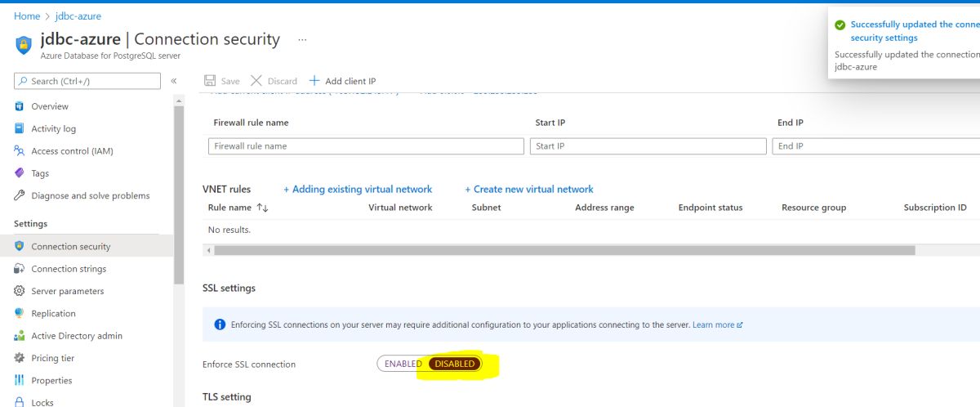The image size is (980, 407).
Task: Select DISABLED on Enforce SSL toggle
Action: point(455,364)
